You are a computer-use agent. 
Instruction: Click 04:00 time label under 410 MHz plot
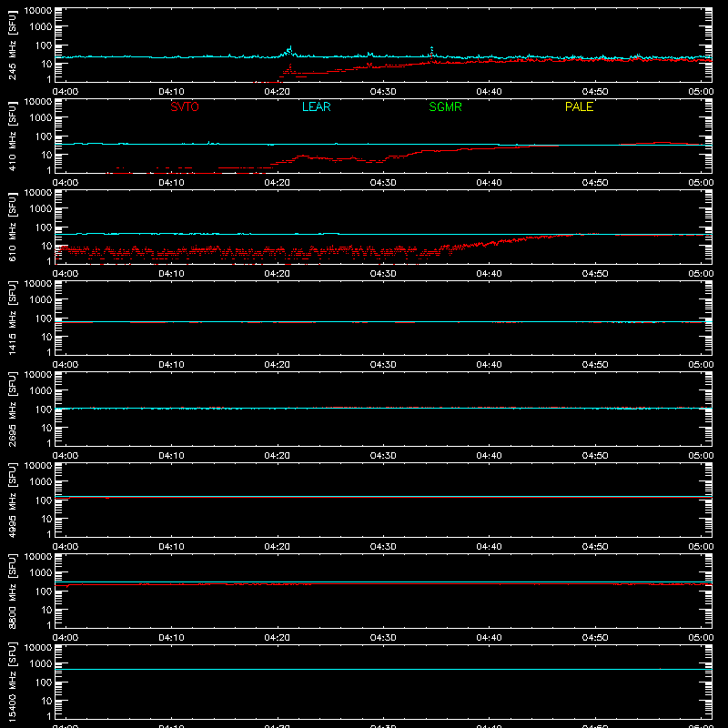pos(66,183)
